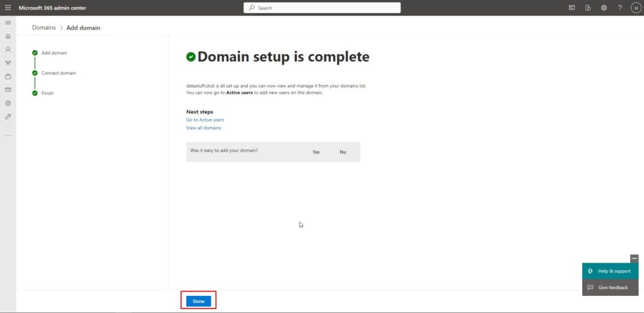Open the settings gear in header
The height and width of the screenshot is (313, 644).
pos(604,8)
